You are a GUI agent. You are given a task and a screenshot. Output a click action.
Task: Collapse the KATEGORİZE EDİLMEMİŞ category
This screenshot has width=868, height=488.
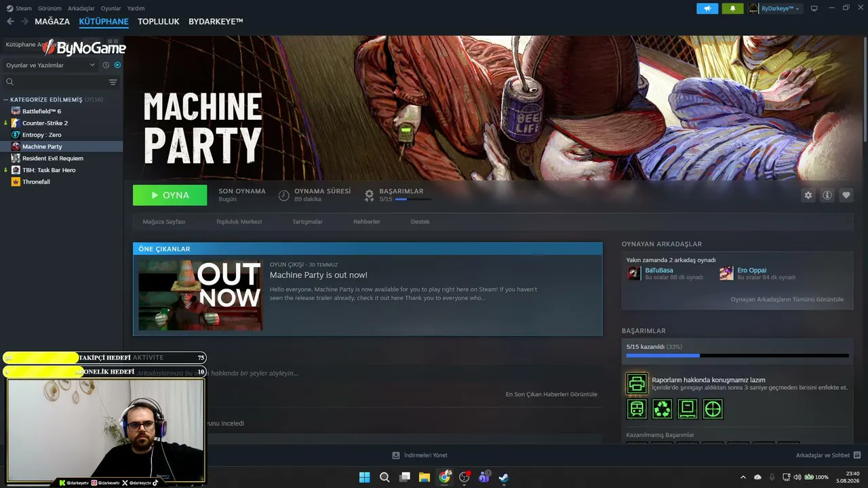[6, 100]
